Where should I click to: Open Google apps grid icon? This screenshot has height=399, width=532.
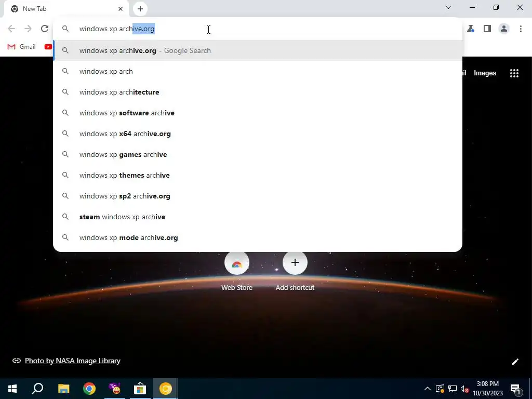pyautogui.click(x=514, y=73)
